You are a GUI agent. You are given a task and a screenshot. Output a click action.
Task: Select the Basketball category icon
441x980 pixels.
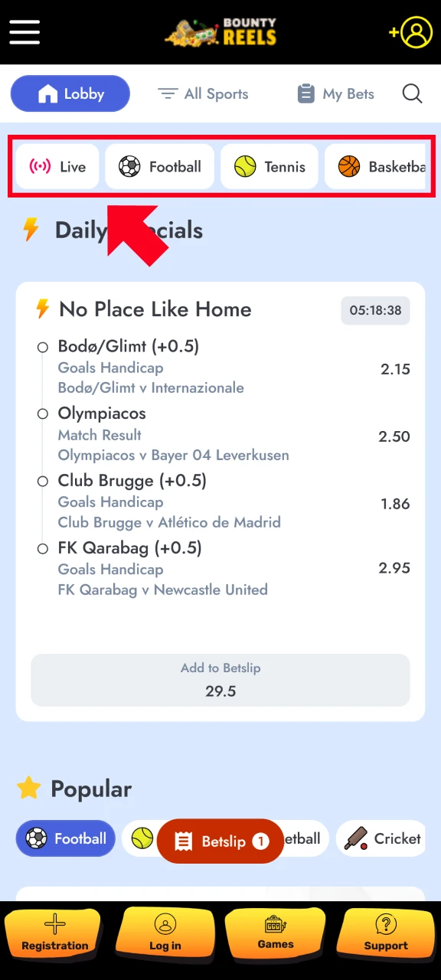click(x=349, y=166)
